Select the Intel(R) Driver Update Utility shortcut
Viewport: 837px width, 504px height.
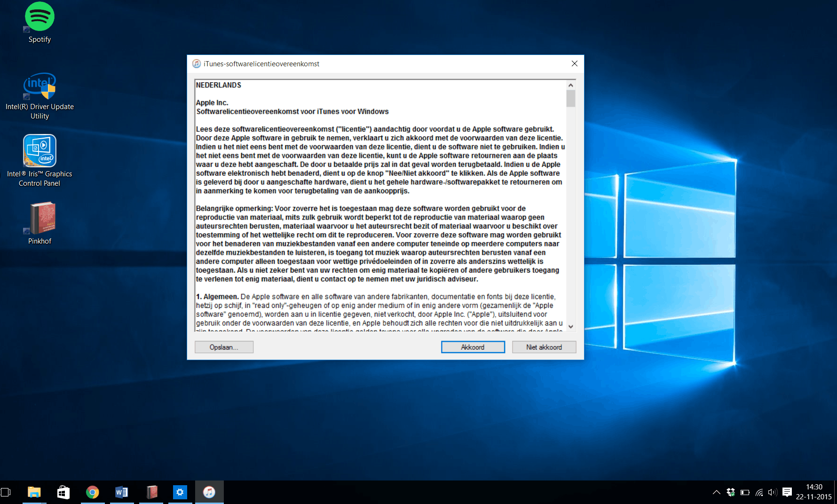click(39, 96)
